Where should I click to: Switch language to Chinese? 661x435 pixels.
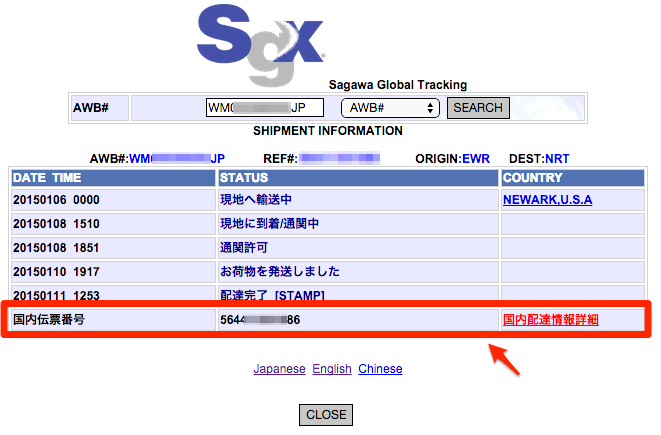click(380, 369)
